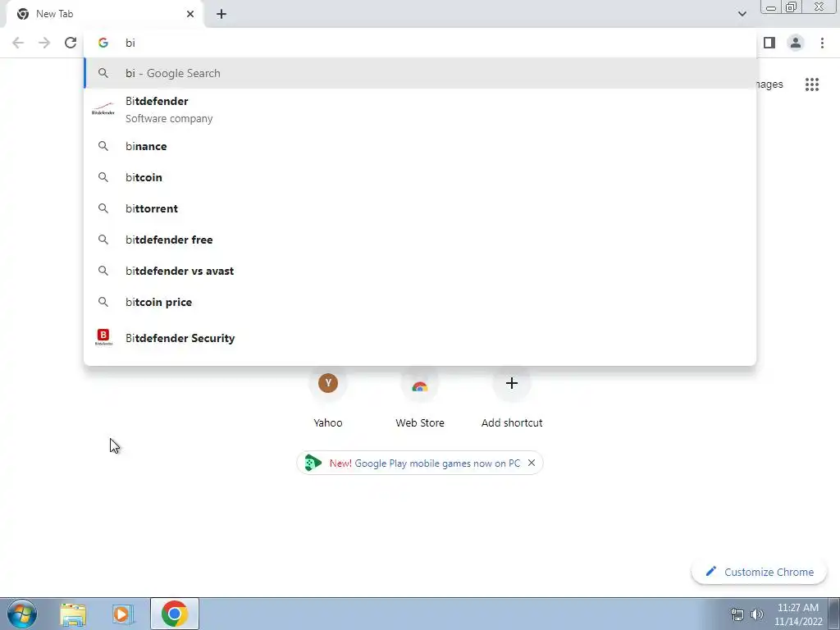Click the Google G icon in omnibox

[x=103, y=43]
